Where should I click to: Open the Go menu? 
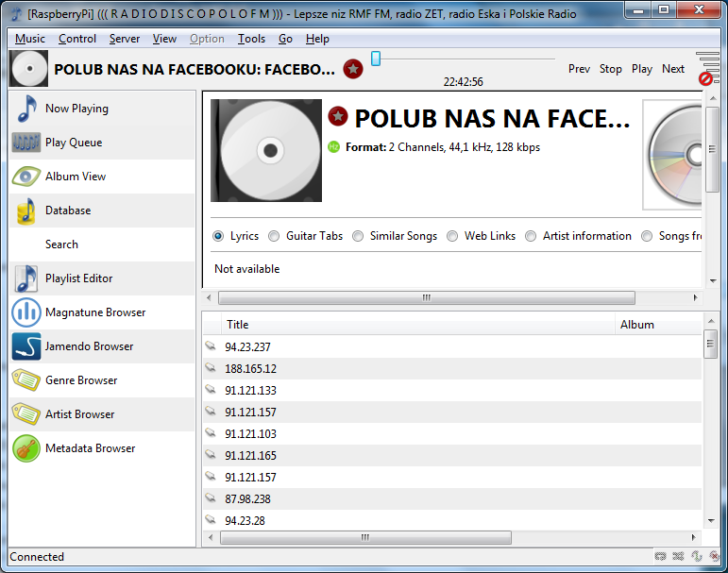(285, 39)
